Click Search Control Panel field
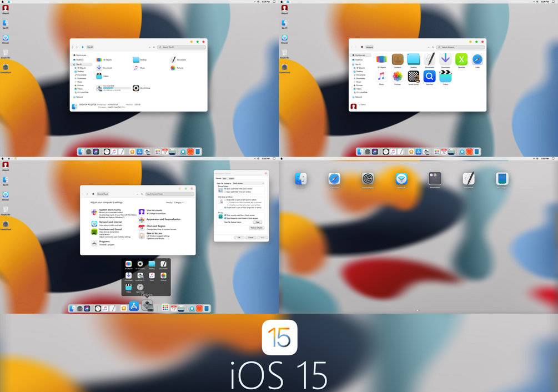This screenshot has width=558, height=392. [169, 194]
